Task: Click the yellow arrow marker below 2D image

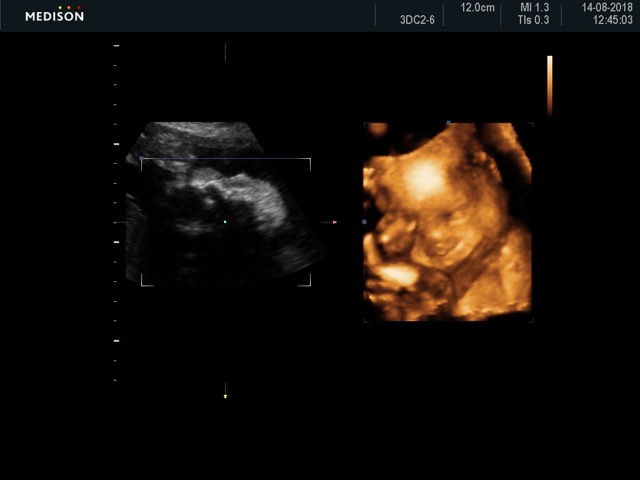Action: (225, 396)
